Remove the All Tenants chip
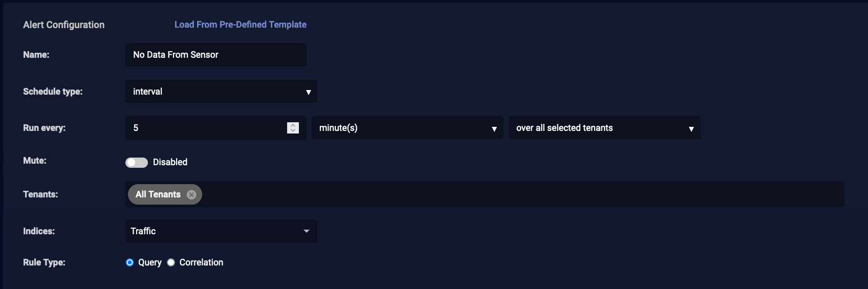This screenshot has height=289, width=868. coord(191,195)
